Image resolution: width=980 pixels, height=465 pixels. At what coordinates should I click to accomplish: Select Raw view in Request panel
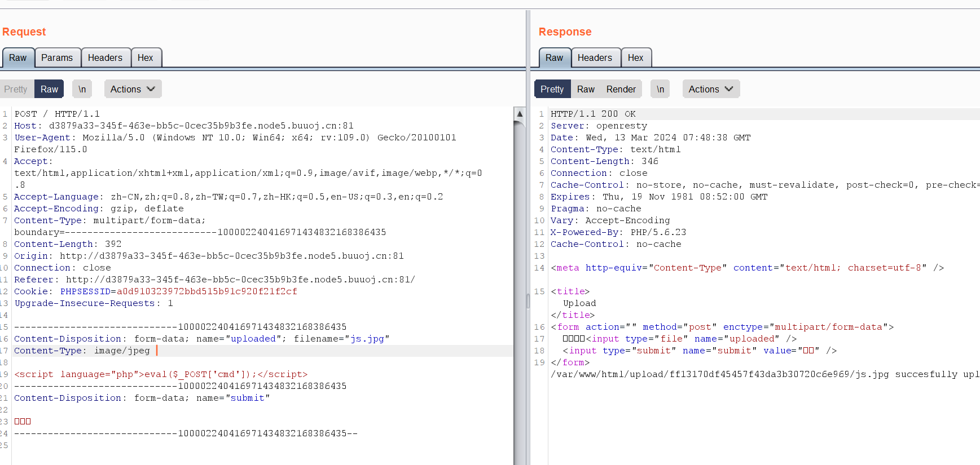(x=49, y=89)
